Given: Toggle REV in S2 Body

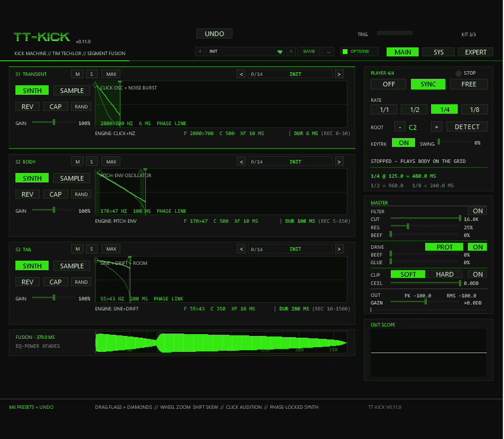Looking at the screenshot, I should click(x=27, y=194).
